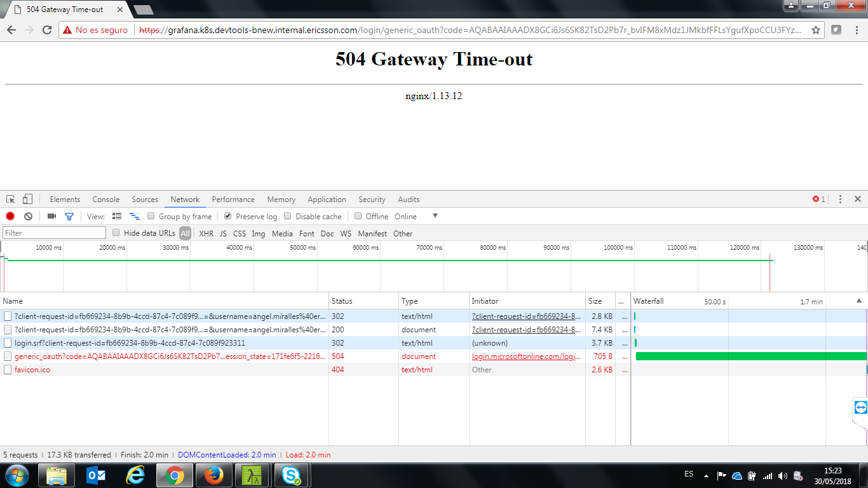
Task: Hide the network overview timeline
Action: [134, 216]
